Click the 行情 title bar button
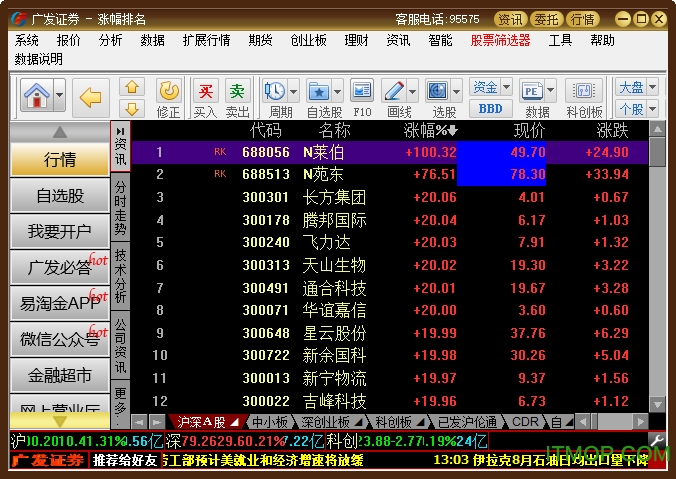Image resolution: width=676 pixels, height=479 pixels. coord(582,19)
